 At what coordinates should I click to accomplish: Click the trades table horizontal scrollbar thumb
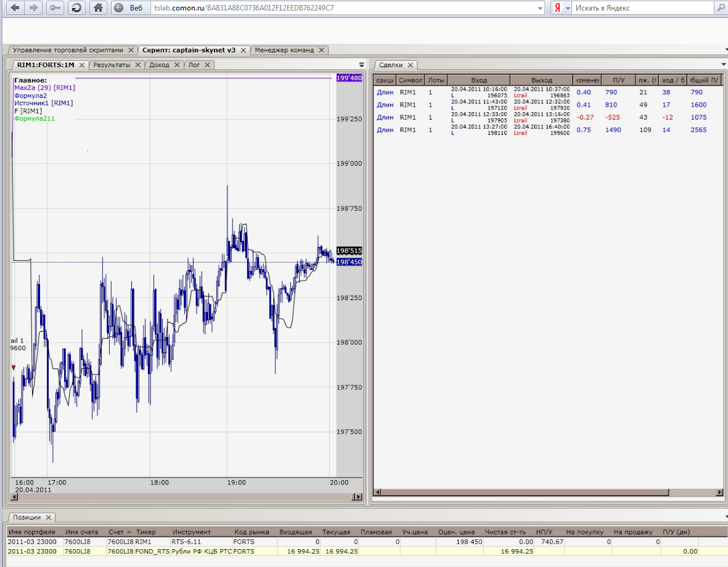tap(524, 492)
